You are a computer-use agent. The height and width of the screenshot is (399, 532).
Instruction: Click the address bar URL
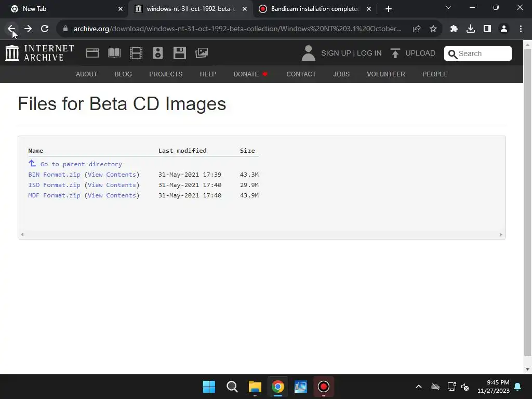point(237,29)
